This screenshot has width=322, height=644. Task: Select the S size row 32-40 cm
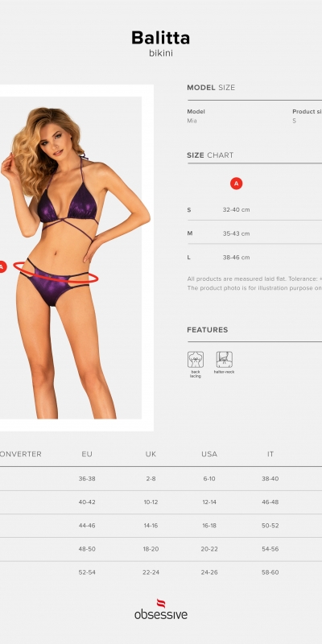(x=254, y=209)
